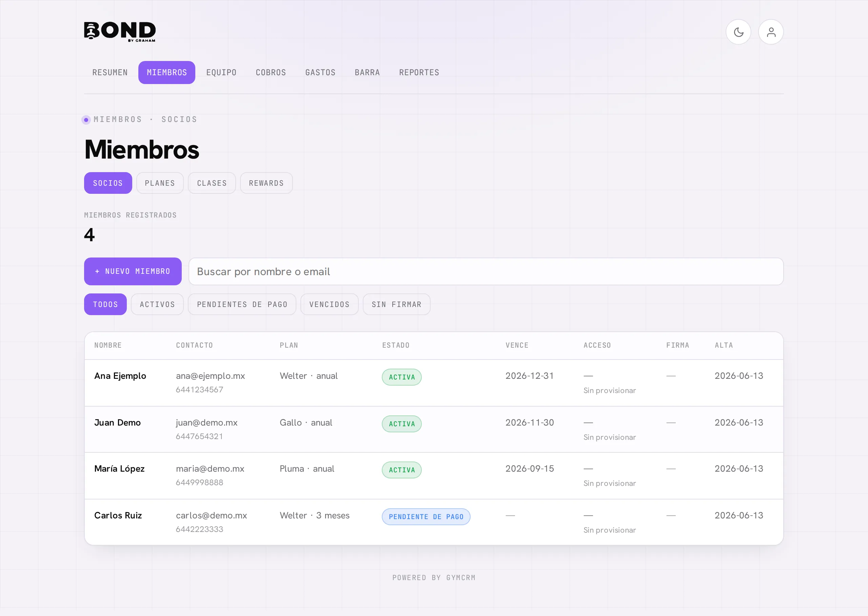Click Ana Ejemplo's Activa status badge

(x=401, y=377)
